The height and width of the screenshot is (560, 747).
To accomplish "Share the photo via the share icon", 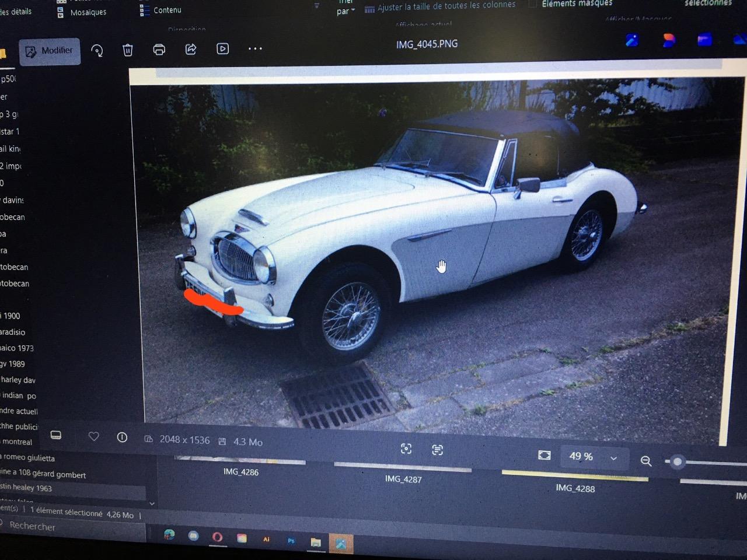I will (x=191, y=50).
